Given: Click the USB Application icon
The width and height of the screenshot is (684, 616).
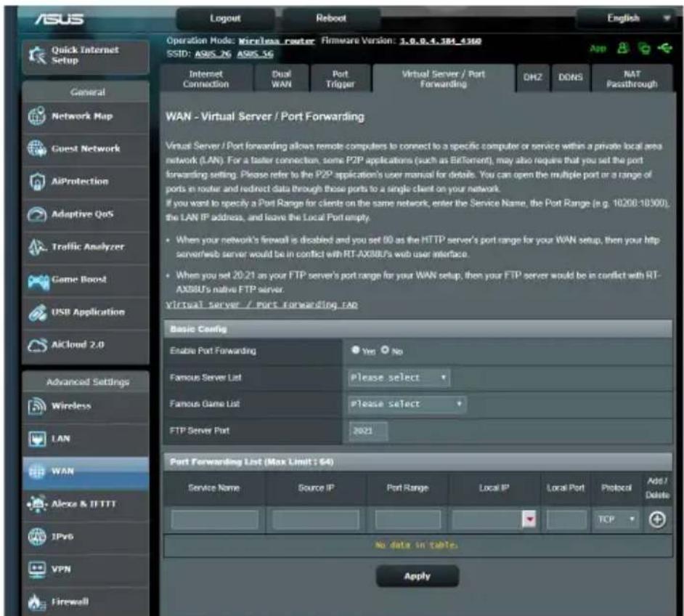Looking at the screenshot, I should (37, 312).
